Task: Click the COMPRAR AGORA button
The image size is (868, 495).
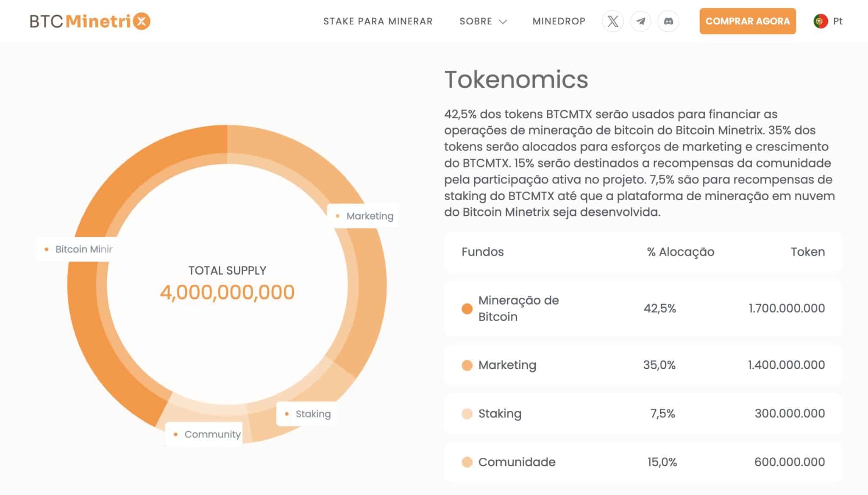Action: tap(748, 21)
